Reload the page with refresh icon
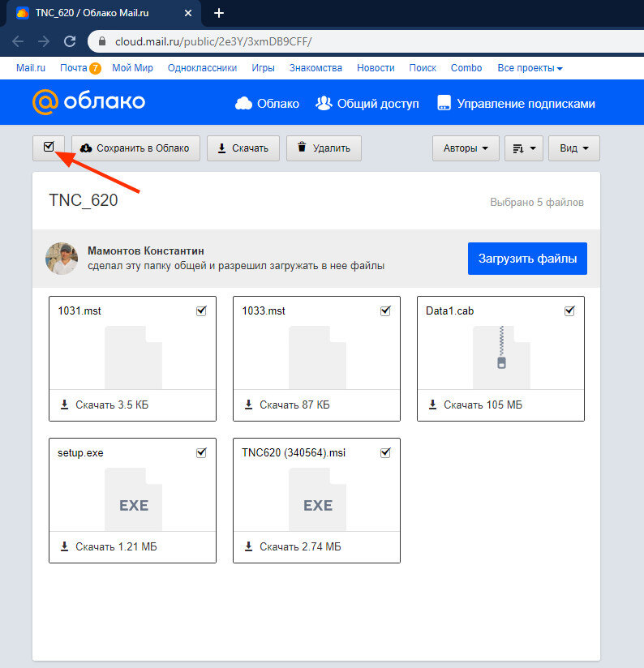 click(x=70, y=41)
